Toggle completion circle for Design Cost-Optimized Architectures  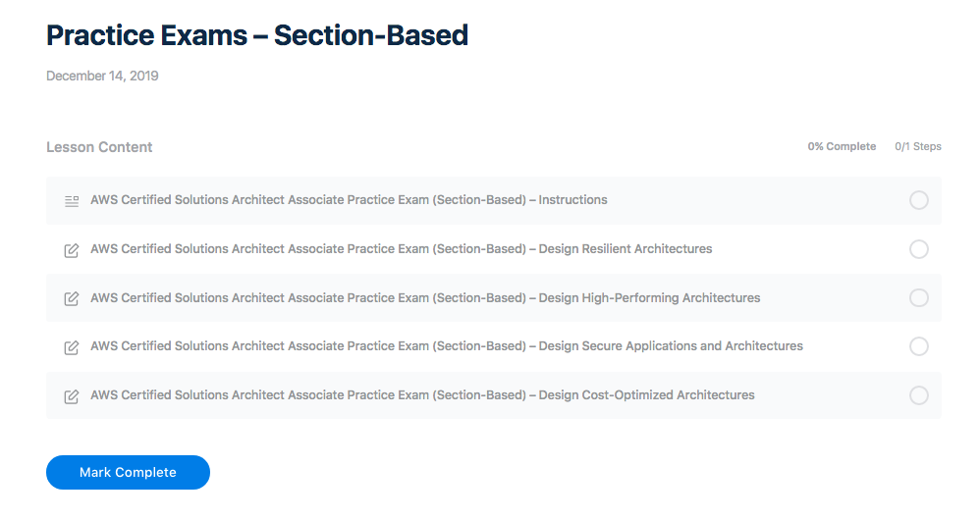click(x=918, y=395)
